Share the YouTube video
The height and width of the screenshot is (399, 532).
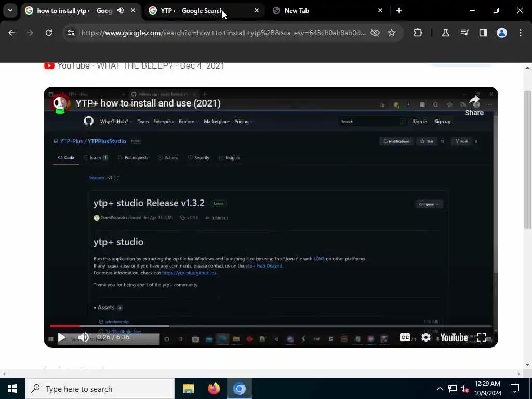tap(474, 106)
